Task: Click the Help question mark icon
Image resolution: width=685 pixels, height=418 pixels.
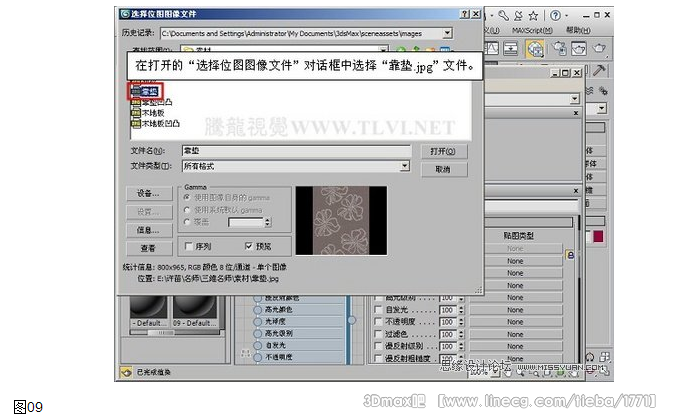Action: [x=555, y=16]
